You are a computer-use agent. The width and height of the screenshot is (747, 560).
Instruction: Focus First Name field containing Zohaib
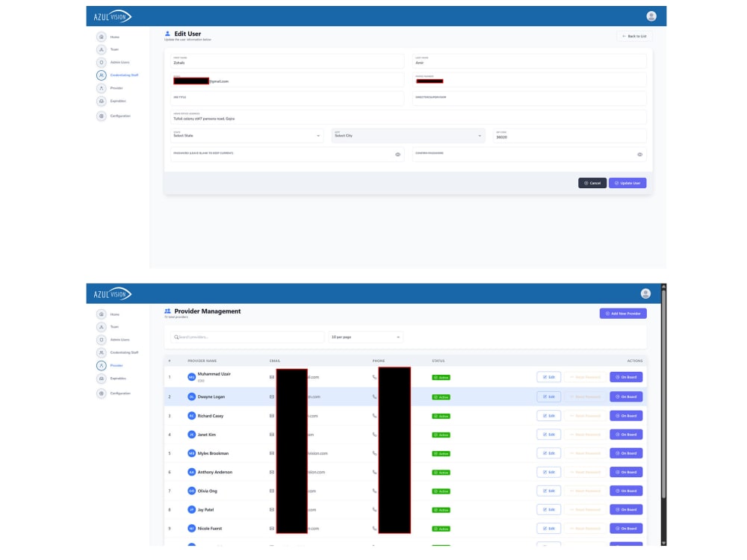click(x=288, y=61)
